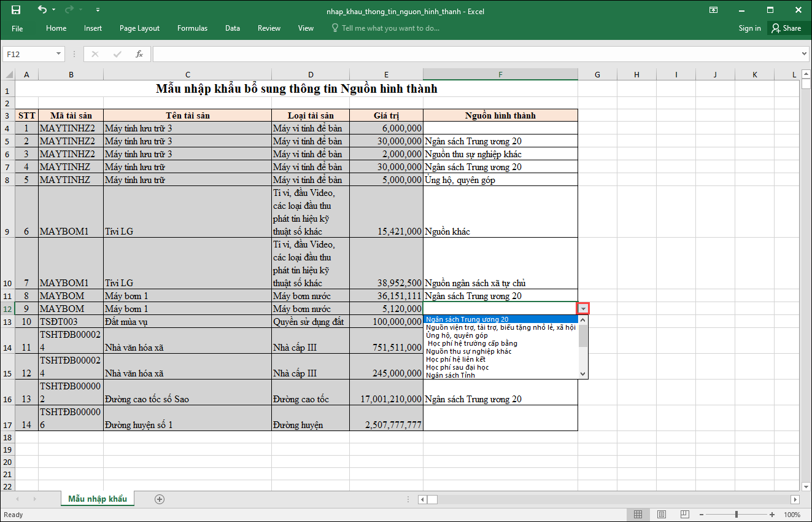Click the Sign in link

click(749, 28)
